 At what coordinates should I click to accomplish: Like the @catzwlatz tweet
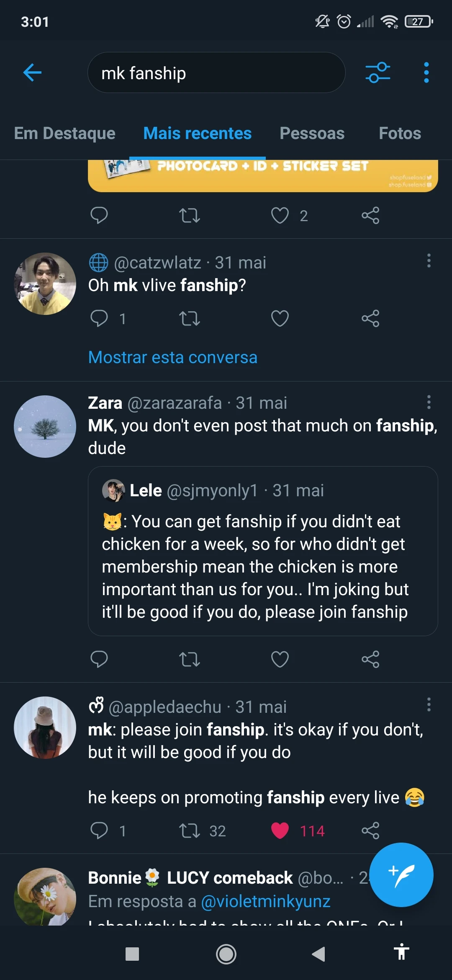click(x=280, y=318)
